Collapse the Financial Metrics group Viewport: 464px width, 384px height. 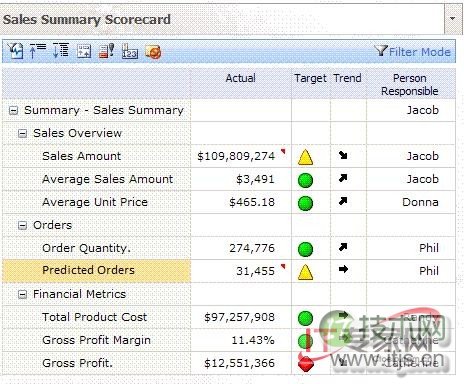[x=22, y=295]
